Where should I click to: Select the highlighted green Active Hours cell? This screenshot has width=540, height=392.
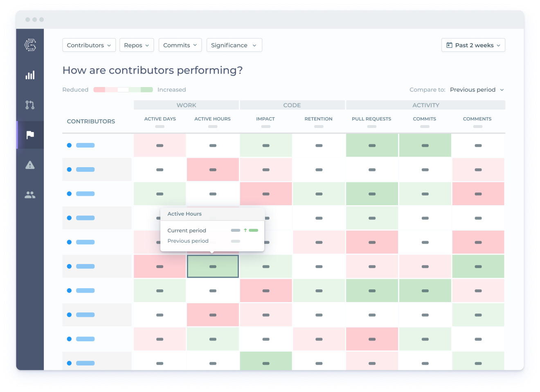[x=213, y=267]
